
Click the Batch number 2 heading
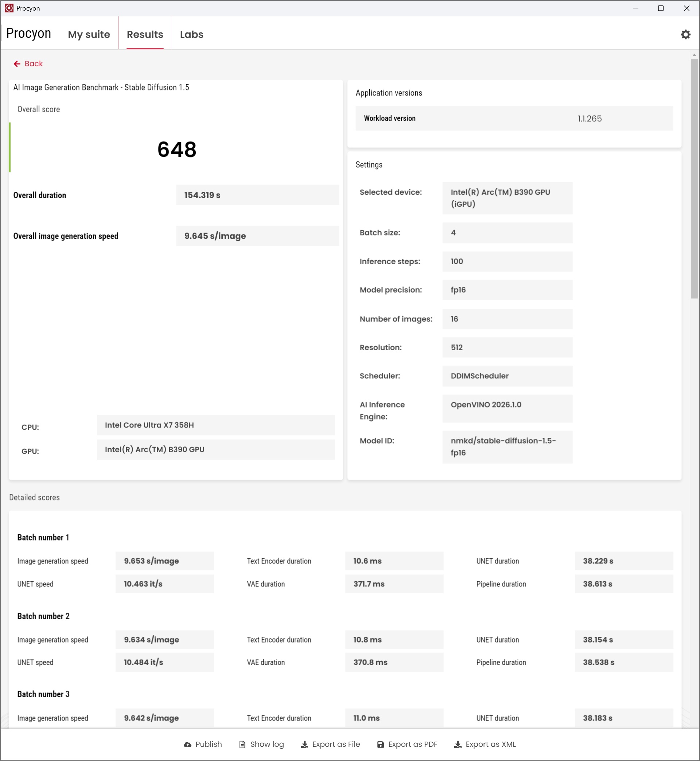43,616
